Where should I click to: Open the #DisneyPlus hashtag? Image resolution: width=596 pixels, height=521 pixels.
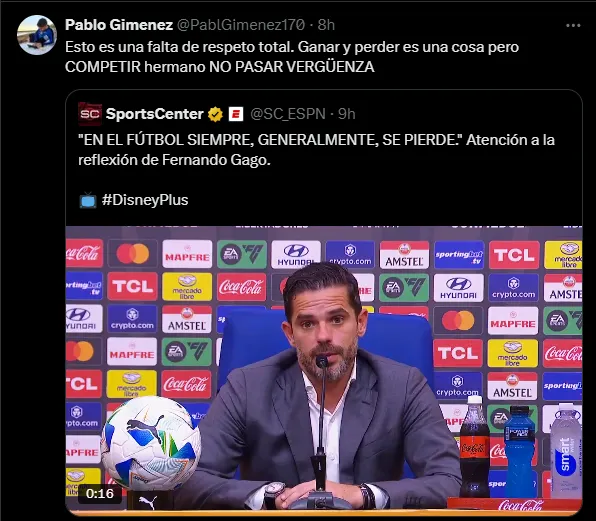(145, 200)
